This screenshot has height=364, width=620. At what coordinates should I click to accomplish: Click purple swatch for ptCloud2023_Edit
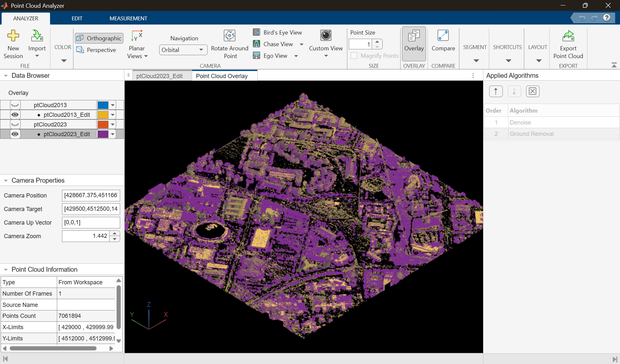[x=103, y=134]
